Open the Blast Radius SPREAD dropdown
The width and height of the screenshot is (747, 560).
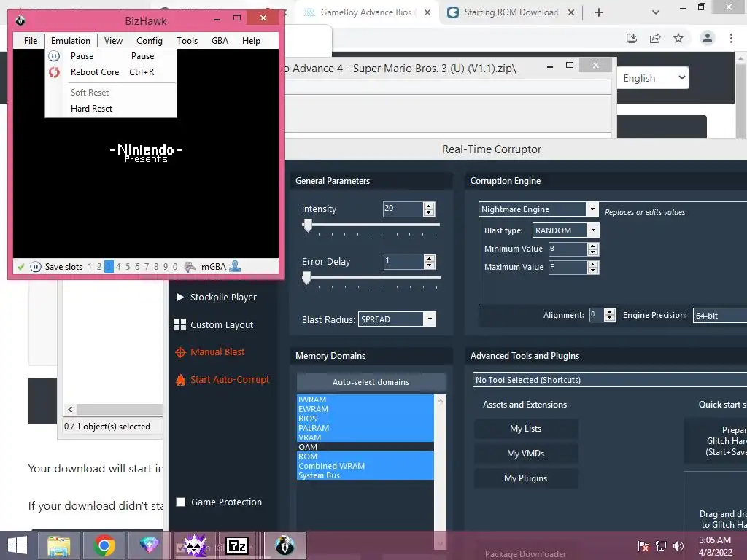[430, 319]
